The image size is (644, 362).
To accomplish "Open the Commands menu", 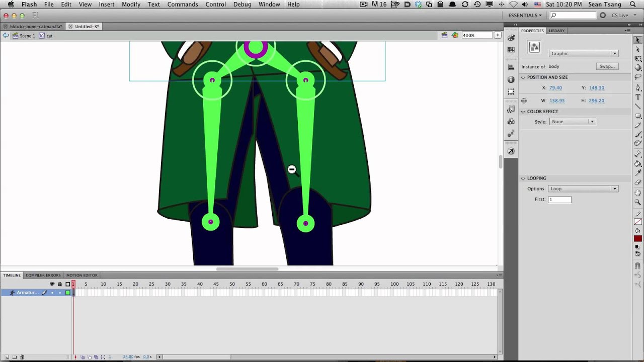I will [183, 4].
